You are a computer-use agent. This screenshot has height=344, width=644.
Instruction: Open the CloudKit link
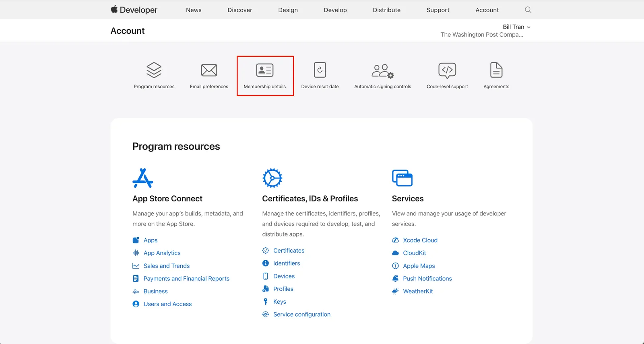click(x=415, y=253)
